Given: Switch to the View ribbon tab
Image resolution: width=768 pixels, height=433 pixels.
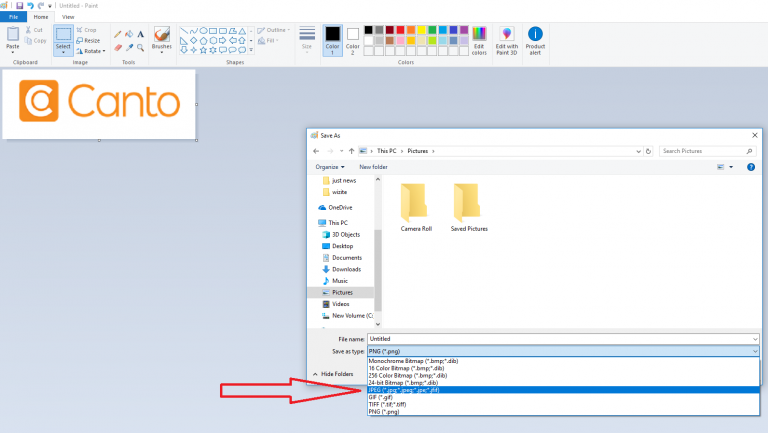Looking at the screenshot, I should pyautogui.click(x=68, y=17).
